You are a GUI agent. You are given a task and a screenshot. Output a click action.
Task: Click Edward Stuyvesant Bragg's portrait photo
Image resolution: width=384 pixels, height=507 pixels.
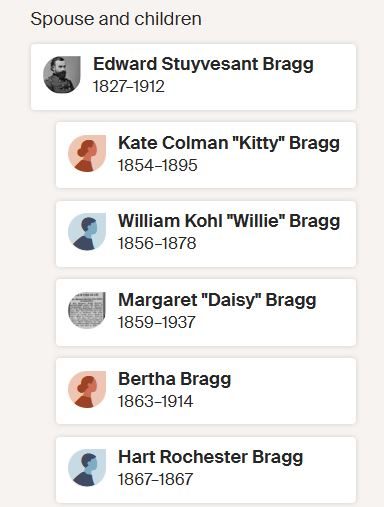pyautogui.click(x=62, y=75)
